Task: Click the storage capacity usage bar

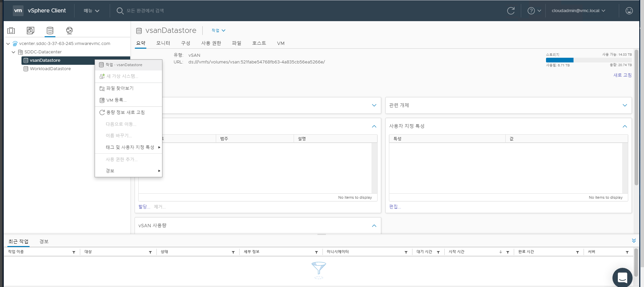Action: 589,60
